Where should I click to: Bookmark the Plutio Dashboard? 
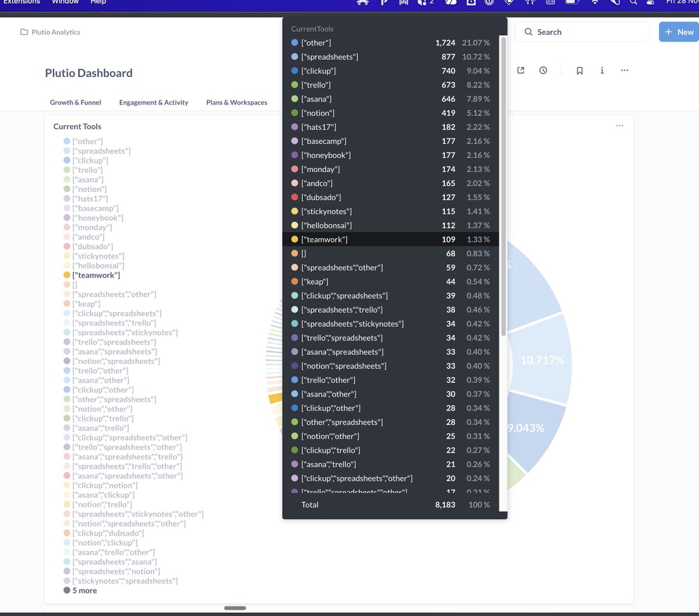580,70
